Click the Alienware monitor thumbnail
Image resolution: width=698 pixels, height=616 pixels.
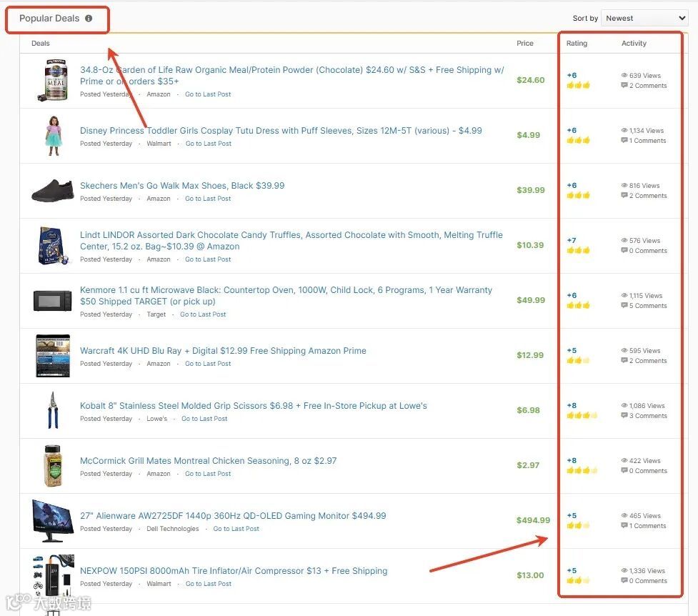point(53,520)
